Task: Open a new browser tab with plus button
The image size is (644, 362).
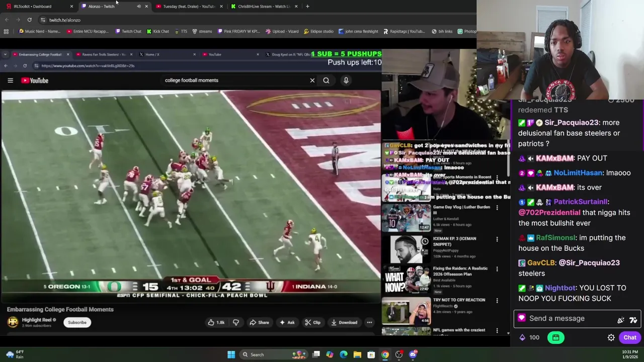Action: point(308,7)
